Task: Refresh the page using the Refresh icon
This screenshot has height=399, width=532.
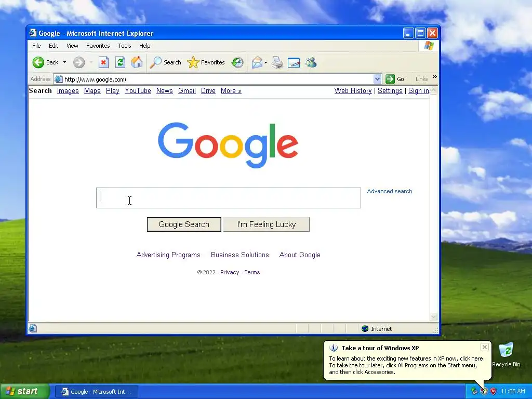Action: click(x=120, y=62)
